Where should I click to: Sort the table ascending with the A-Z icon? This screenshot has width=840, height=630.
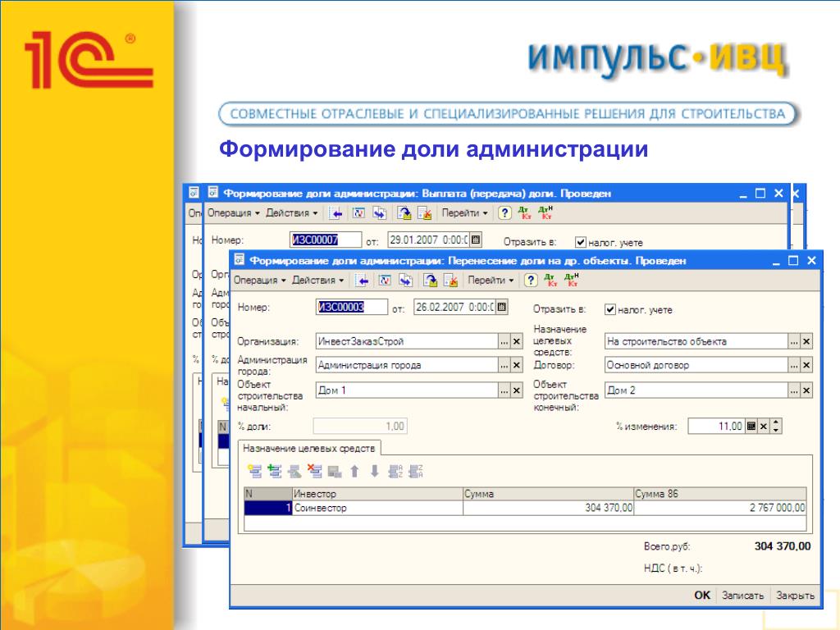click(x=395, y=472)
